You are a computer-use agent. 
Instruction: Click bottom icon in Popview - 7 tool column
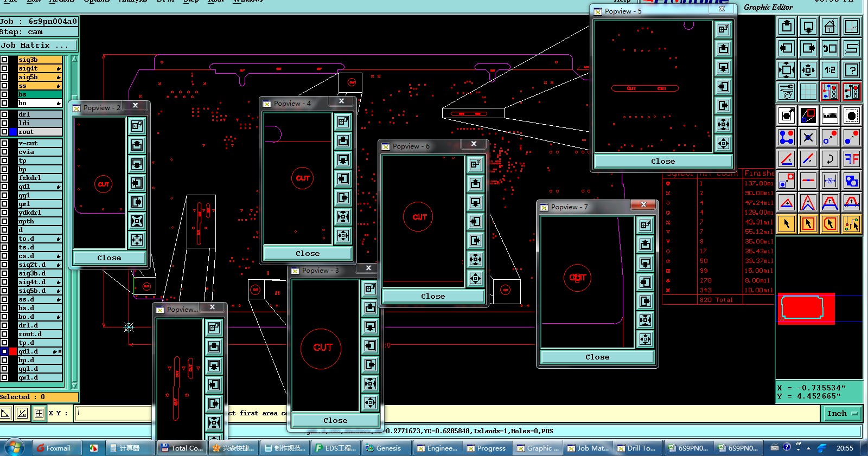pyautogui.click(x=645, y=339)
